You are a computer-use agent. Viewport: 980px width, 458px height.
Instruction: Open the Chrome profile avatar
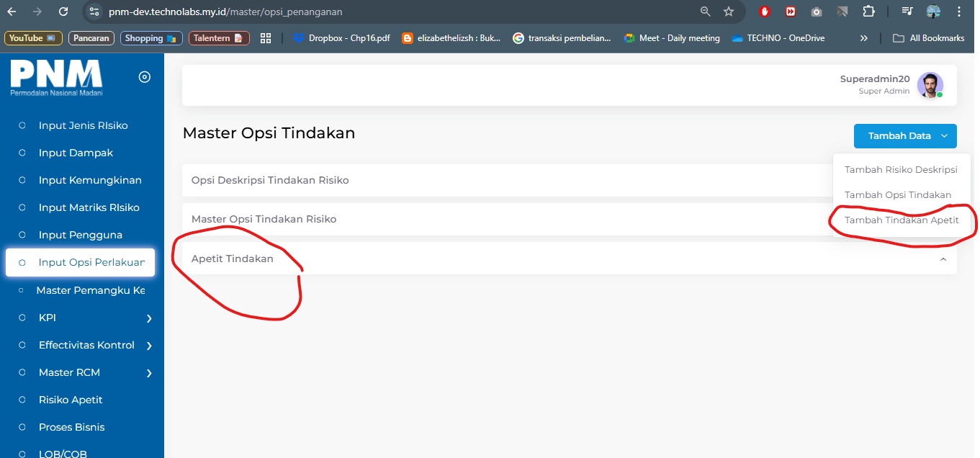[933, 12]
